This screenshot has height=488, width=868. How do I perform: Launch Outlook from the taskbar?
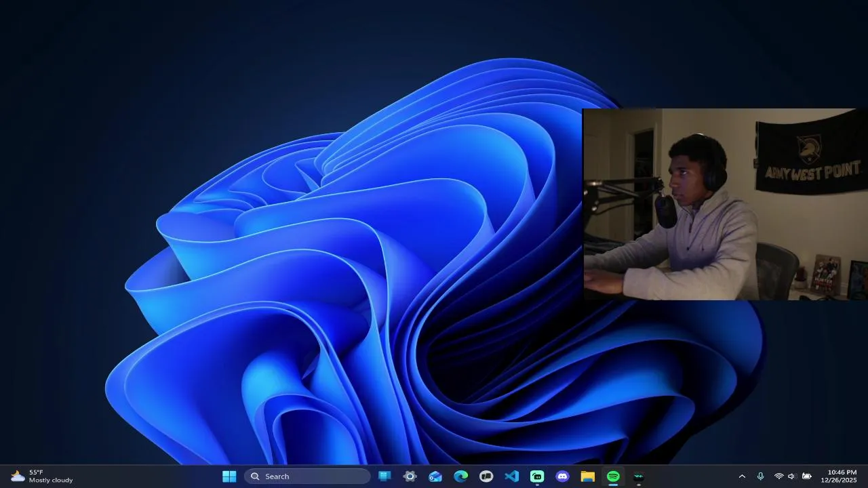pyautogui.click(x=435, y=476)
